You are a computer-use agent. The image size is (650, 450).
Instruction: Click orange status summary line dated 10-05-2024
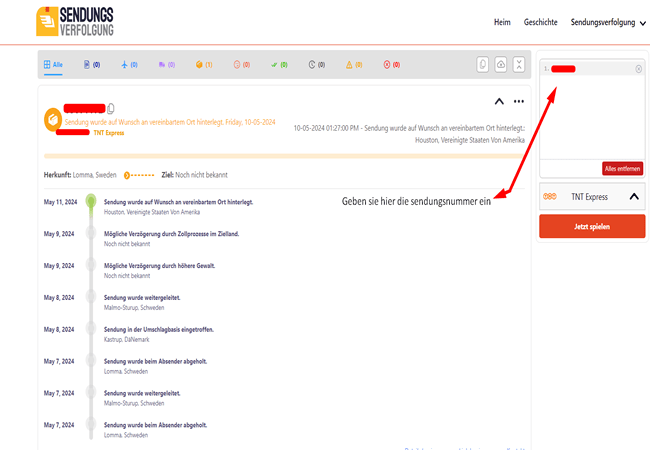tap(170, 122)
